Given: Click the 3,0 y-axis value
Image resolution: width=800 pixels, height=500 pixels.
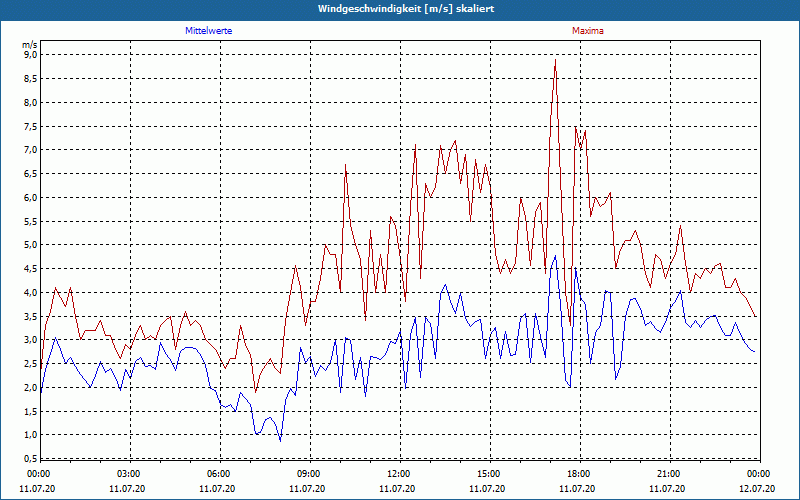Looking at the screenshot, I should pyautogui.click(x=31, y=340).
